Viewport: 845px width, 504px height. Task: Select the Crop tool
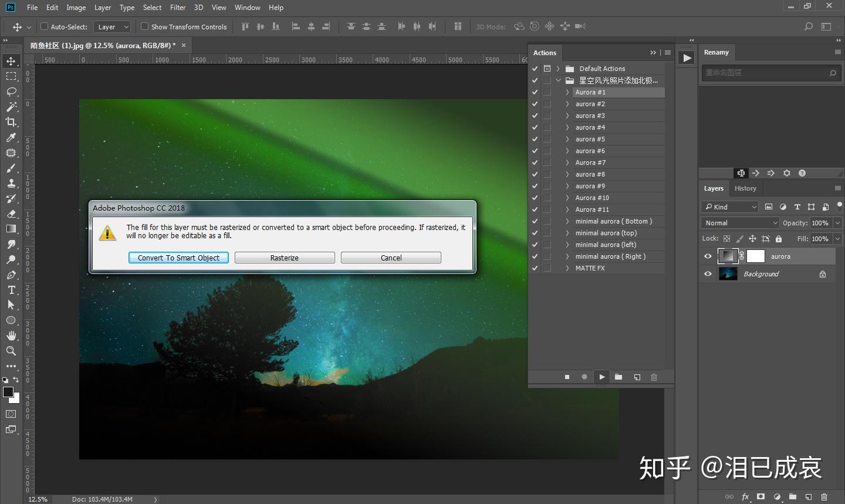click(x=11, y=122)
